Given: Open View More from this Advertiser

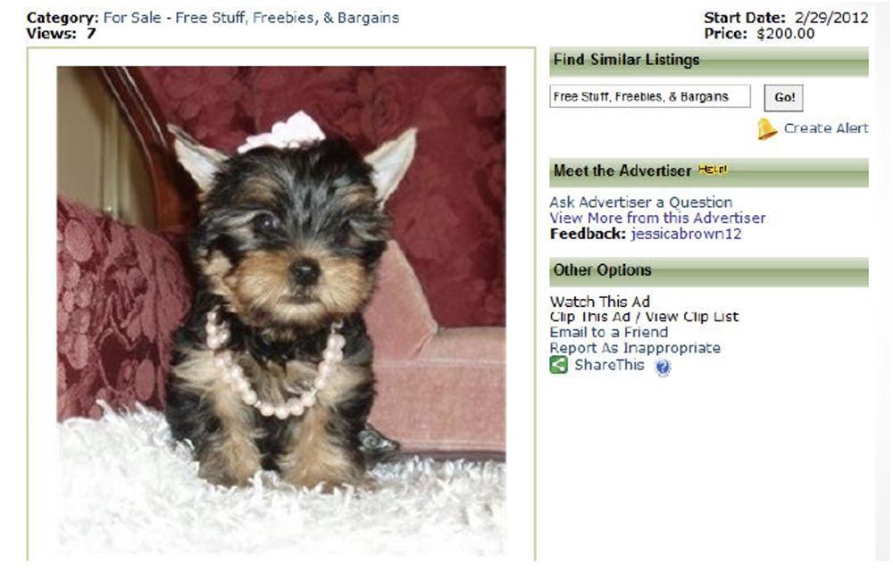Looking at the screenshot, I should pyautogui.click(x=657, y=218).
